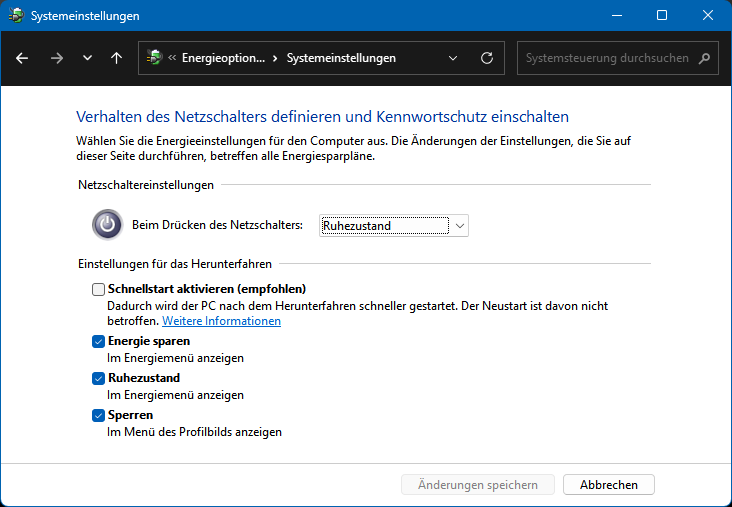Click the refresh address bar icon

(x=487, y=58)
